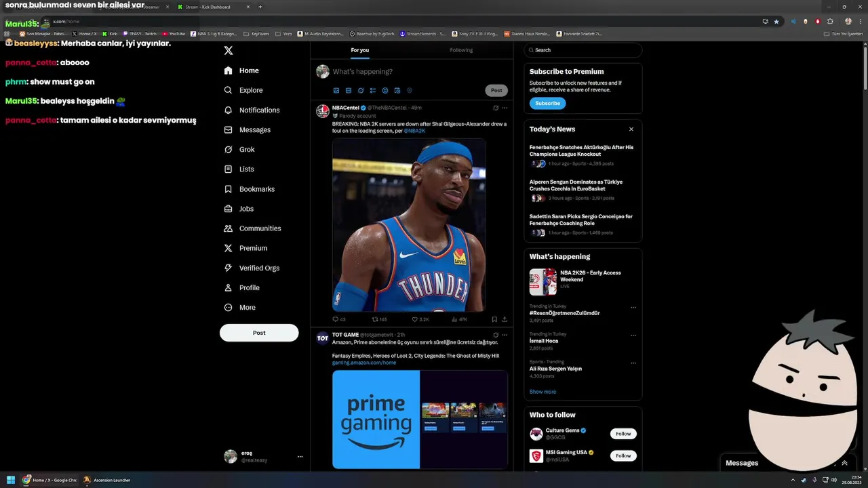This screenshot has width=868, height=488.
Task: Open Messages from the sidebar menu
Action: click(x=247, y=129)
